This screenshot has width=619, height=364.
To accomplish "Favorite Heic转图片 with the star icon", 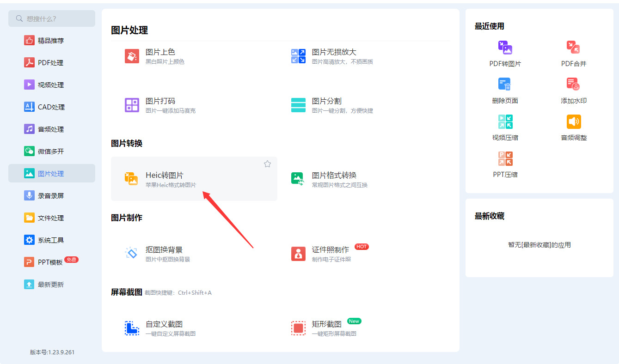I will pyautogui.click(x=267, y=164).
